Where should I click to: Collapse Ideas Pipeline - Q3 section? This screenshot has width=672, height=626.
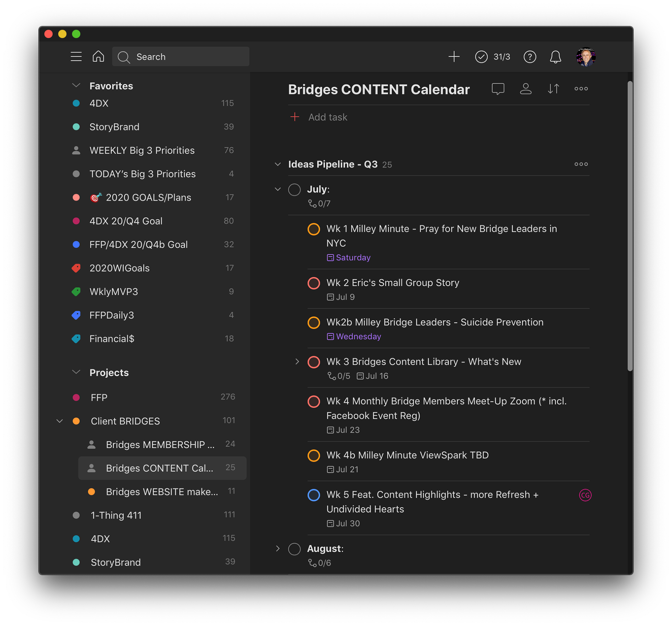click(278, 164)
